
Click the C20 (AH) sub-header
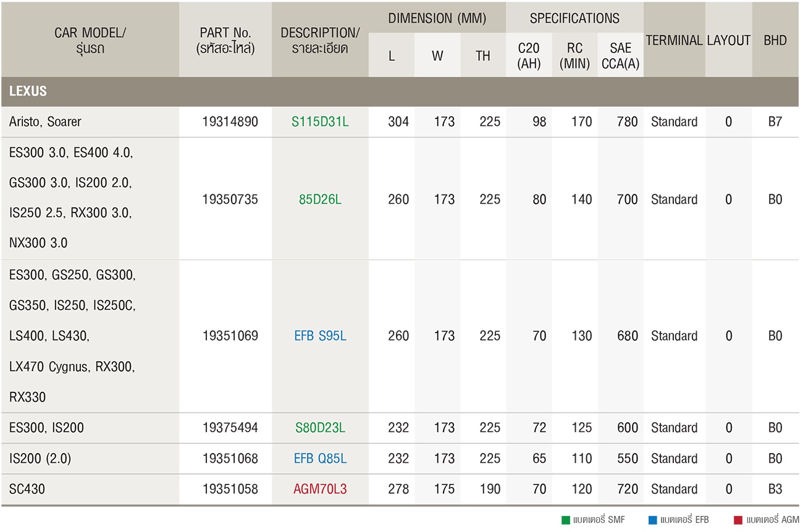pos(529,56)
